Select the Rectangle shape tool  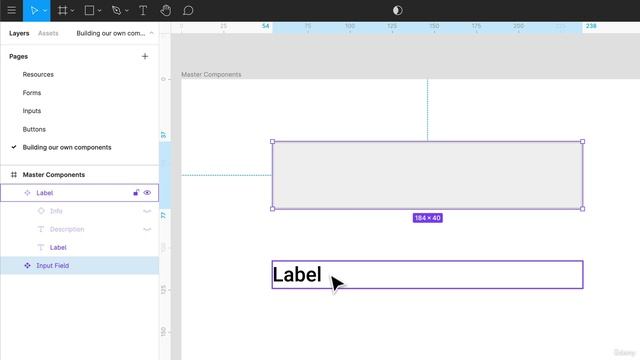tap(89, 11)
